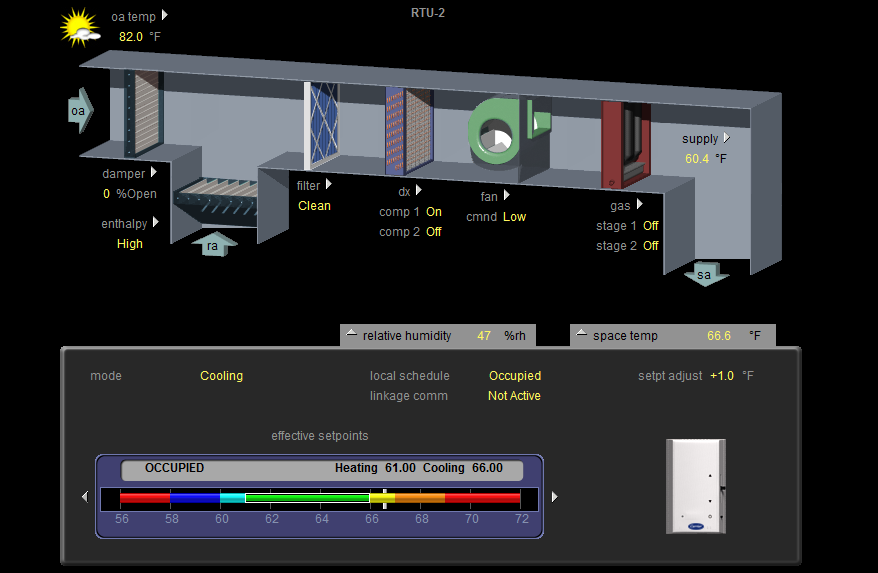Click the 66.6 space temp value
Image resolution: width=878 pixels, height=573 pixels.
(x=719, y=336)
